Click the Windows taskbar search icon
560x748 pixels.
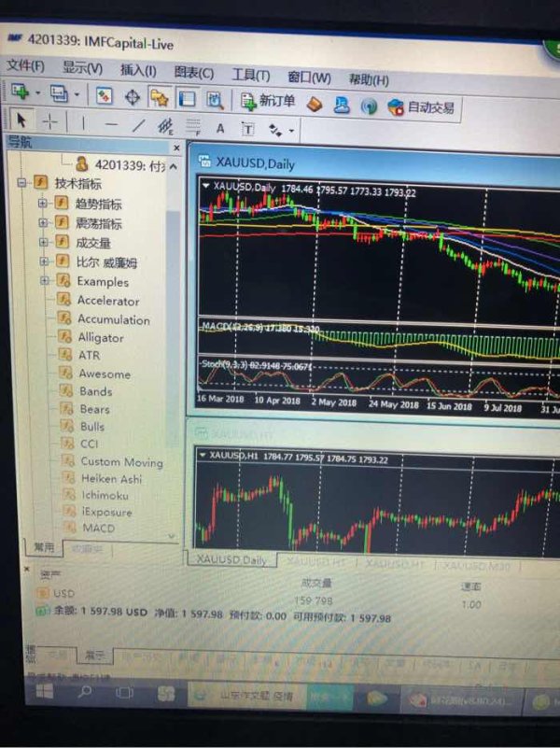pyautogui.click(x=85, y=692)
